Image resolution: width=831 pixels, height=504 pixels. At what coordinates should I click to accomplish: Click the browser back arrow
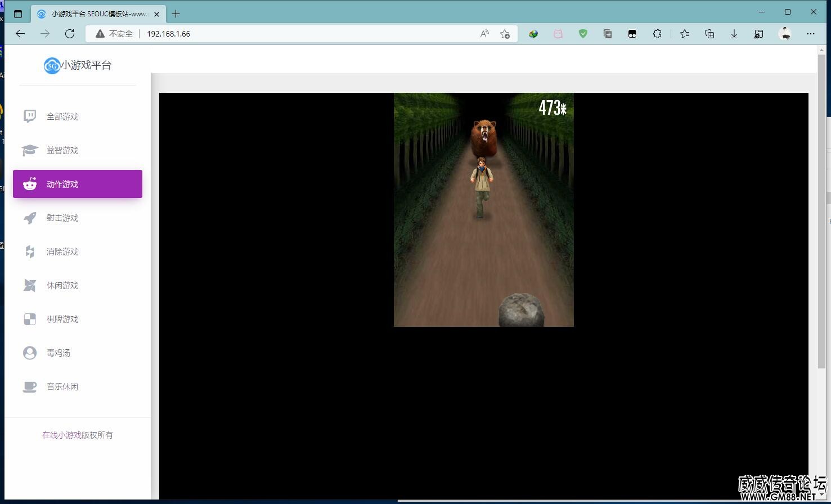(20, 34)
